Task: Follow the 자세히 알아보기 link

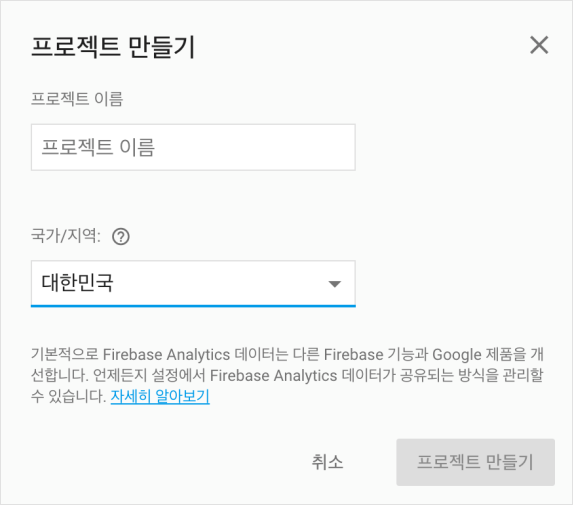Action: pos(160,396)
